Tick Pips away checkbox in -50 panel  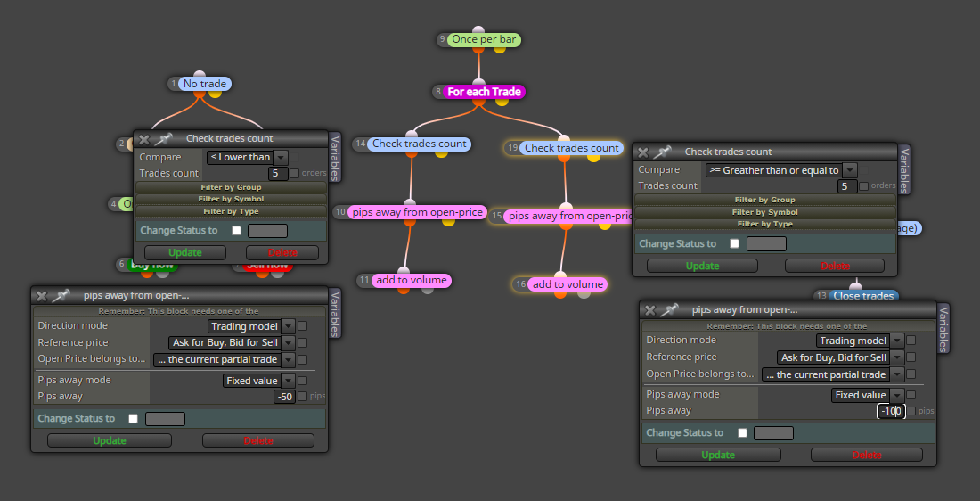click(x=303, y=396)
